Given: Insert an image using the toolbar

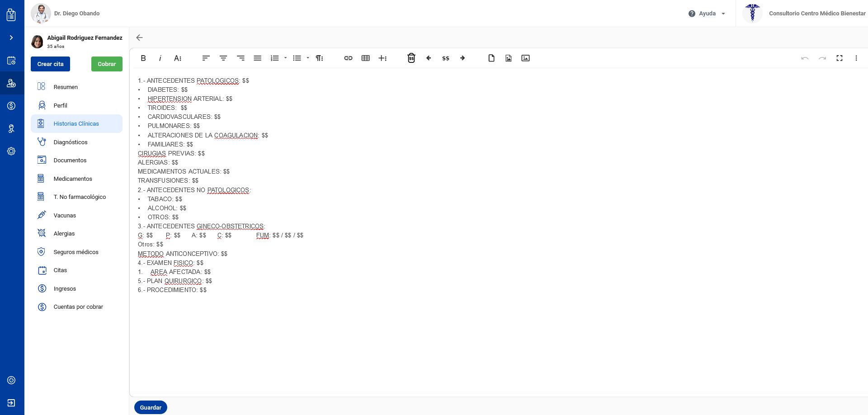Looking at the screenshot, I should [525, 58].
